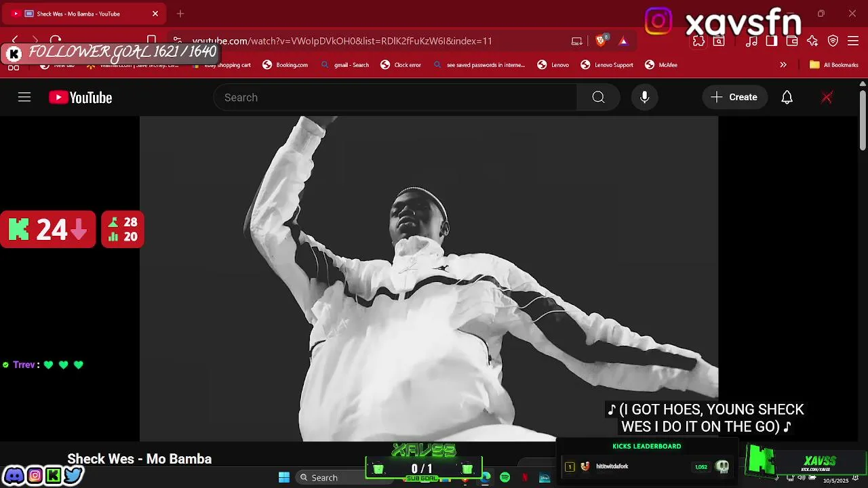Screen dimensions: 868x488
Task: Open the eBay shopping cart bookmark
Action: click(222, 65)
